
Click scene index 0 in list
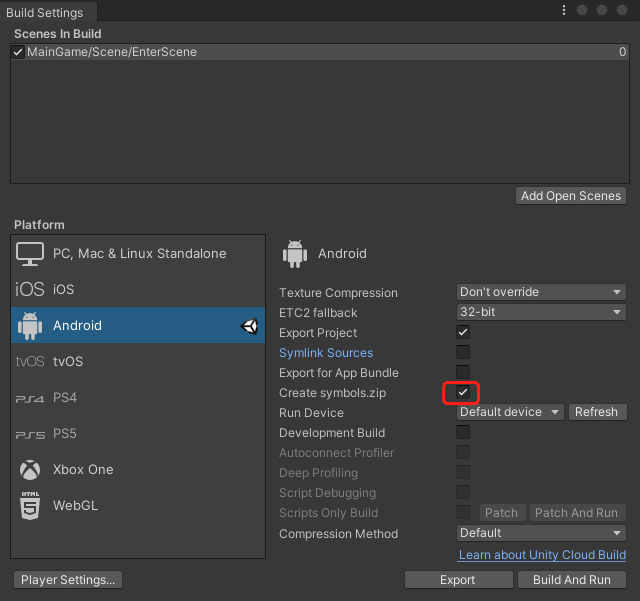point(622,52)
